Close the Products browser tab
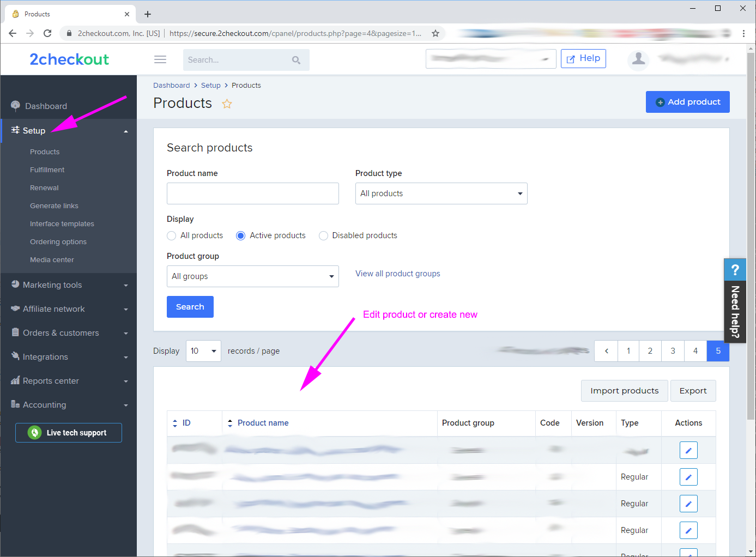756x557 pixels. [x=127, y=14]
